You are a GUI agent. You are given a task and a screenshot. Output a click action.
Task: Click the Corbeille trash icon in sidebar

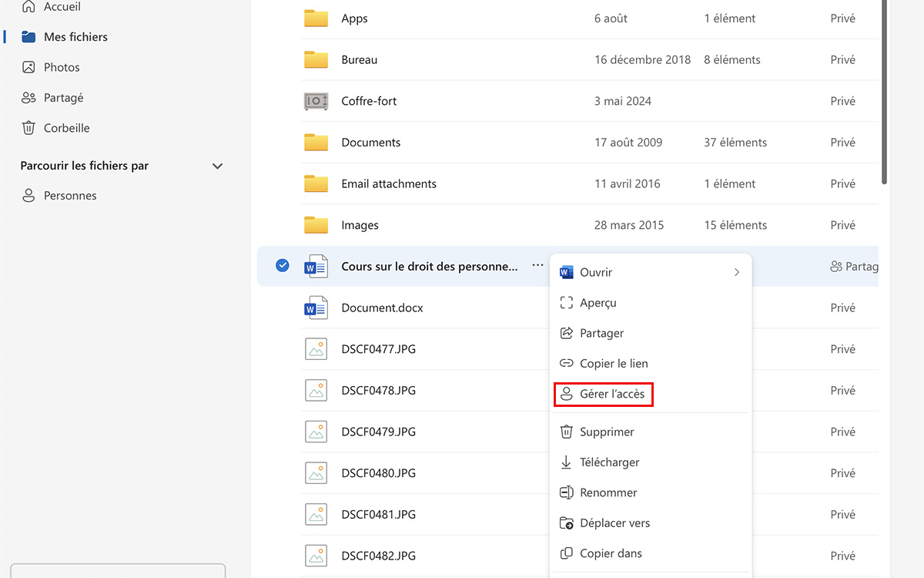coord(28,128)
